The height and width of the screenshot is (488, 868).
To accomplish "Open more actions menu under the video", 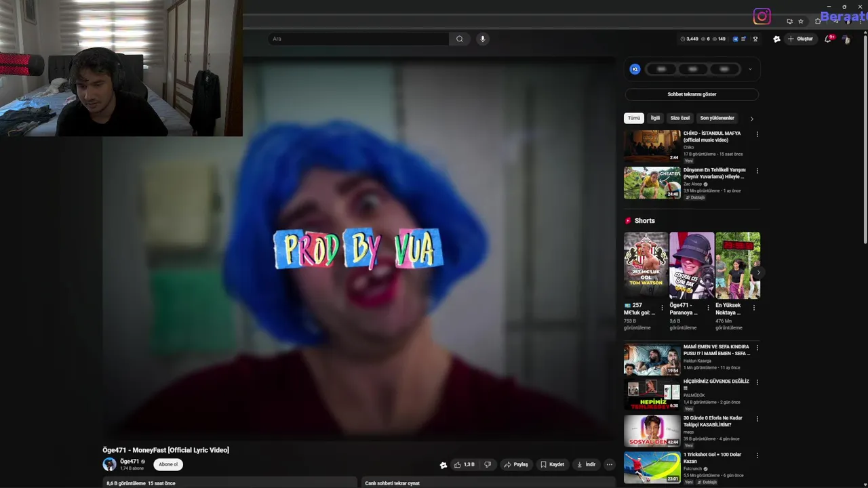I will tap(610, 464).
